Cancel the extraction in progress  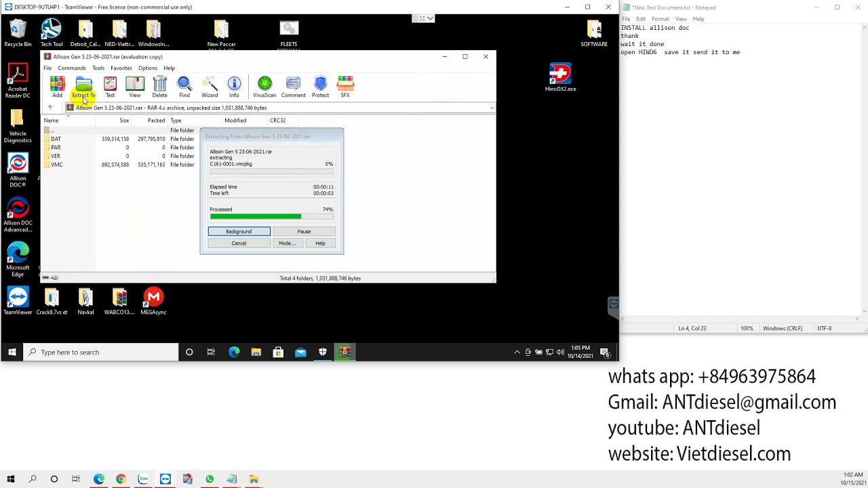point(239,243)
